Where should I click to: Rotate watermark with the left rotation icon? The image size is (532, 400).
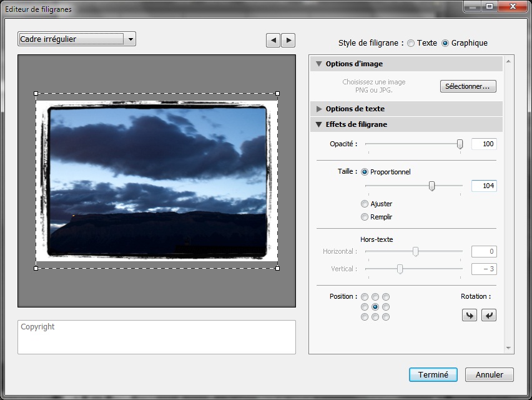470,315
